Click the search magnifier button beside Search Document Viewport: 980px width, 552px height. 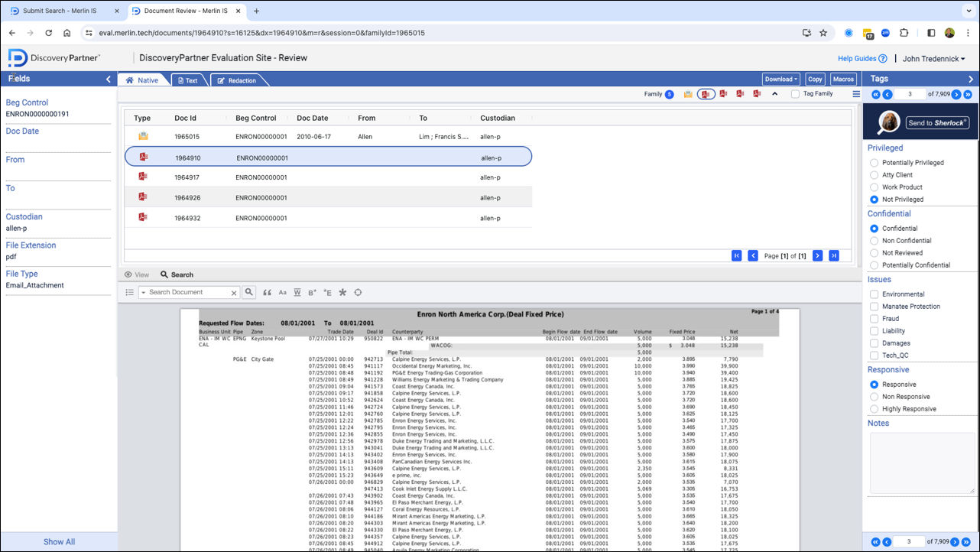248,292
